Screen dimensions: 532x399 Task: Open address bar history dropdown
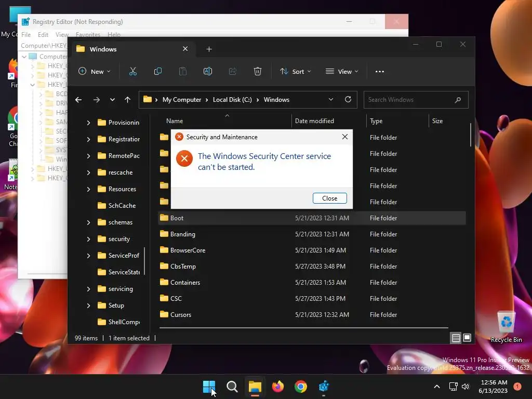pyautogui.click(x=331, y=99)
